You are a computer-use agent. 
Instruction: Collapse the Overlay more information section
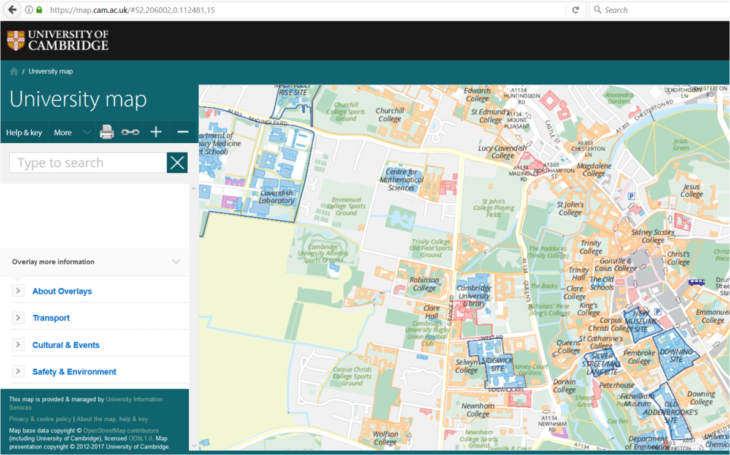[x=176, y=262]
